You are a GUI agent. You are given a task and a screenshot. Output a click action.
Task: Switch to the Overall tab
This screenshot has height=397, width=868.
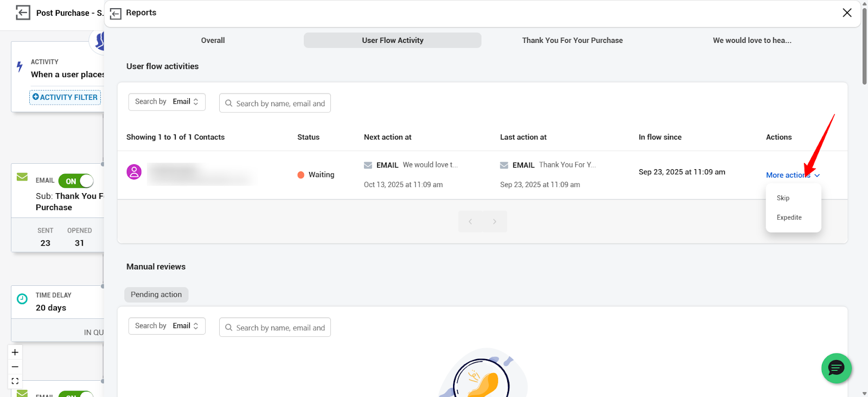213,40
